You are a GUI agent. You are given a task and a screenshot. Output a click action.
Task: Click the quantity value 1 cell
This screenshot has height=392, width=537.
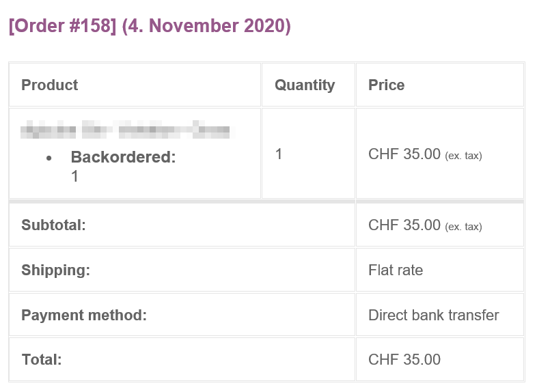point(279,154)
